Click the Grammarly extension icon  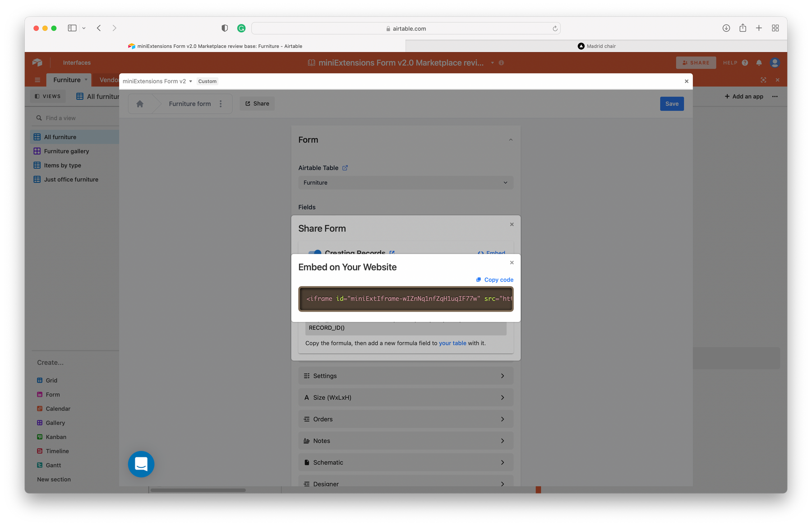[241, 28]
